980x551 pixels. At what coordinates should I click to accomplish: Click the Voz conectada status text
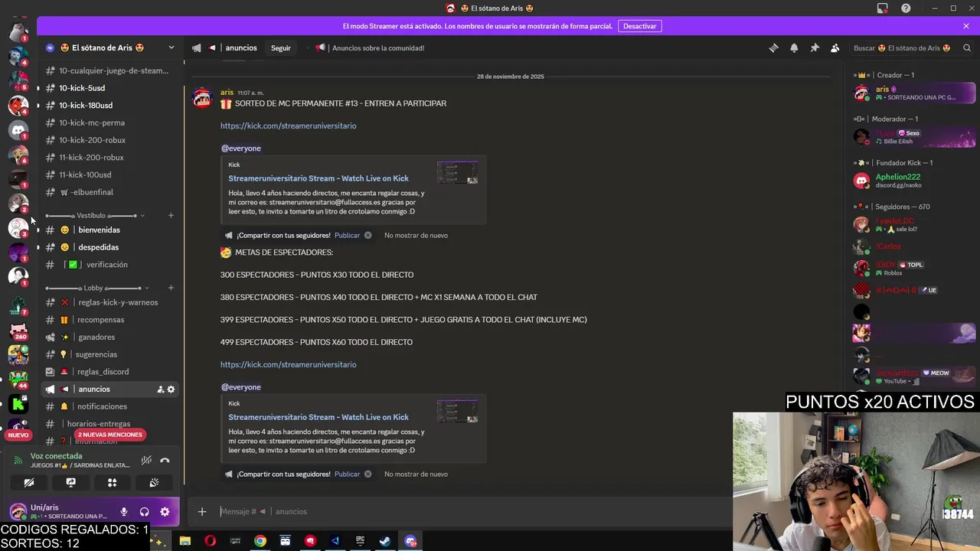tap(56, 456)
